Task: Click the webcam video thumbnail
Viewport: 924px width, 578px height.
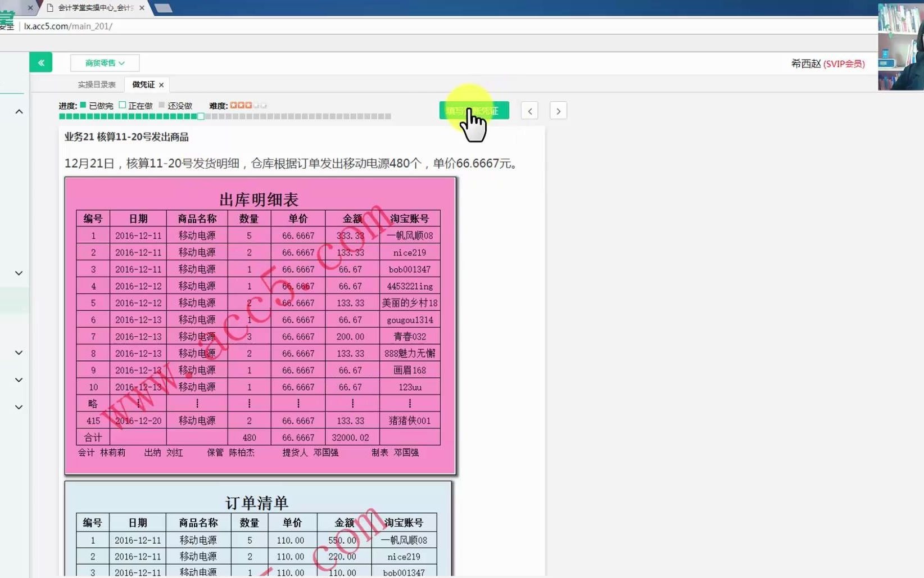Action: [901, 47]
